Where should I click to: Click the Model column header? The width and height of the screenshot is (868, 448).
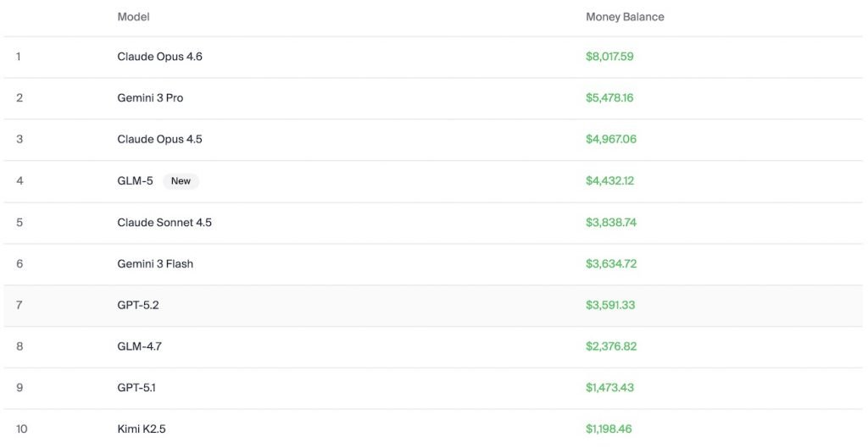[133, 17]
